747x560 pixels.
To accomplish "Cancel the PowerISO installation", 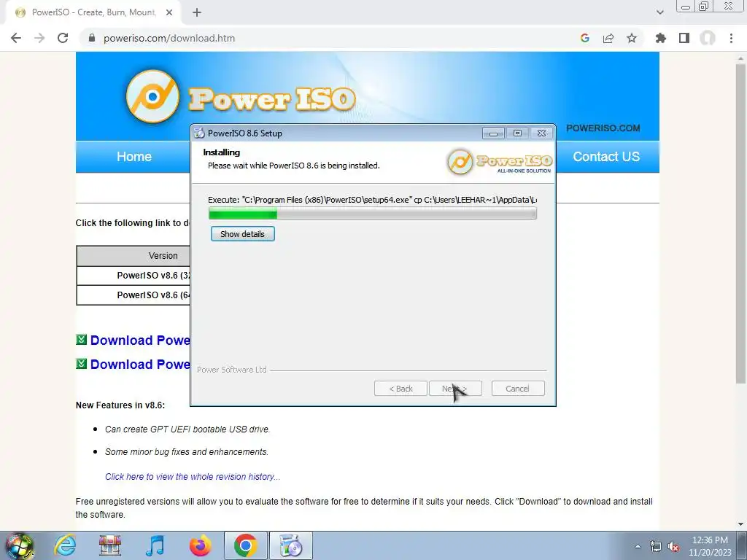I will [x=518, y=389].
